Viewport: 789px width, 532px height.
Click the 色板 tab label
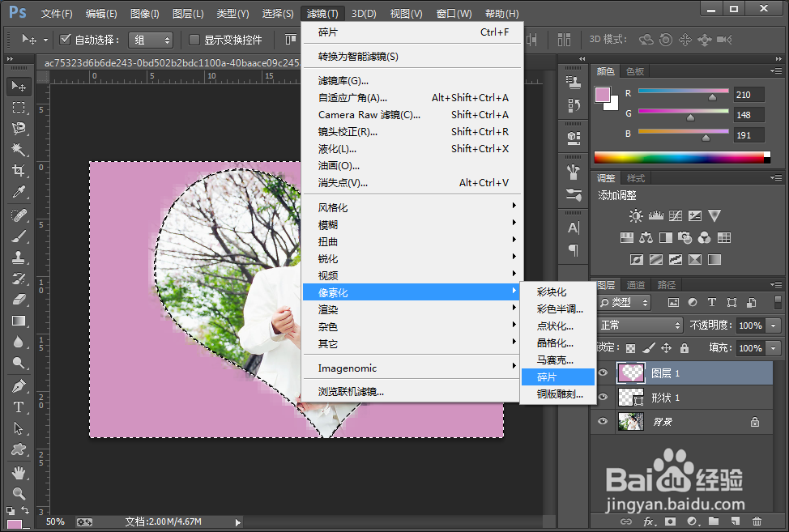click(635, 71)
